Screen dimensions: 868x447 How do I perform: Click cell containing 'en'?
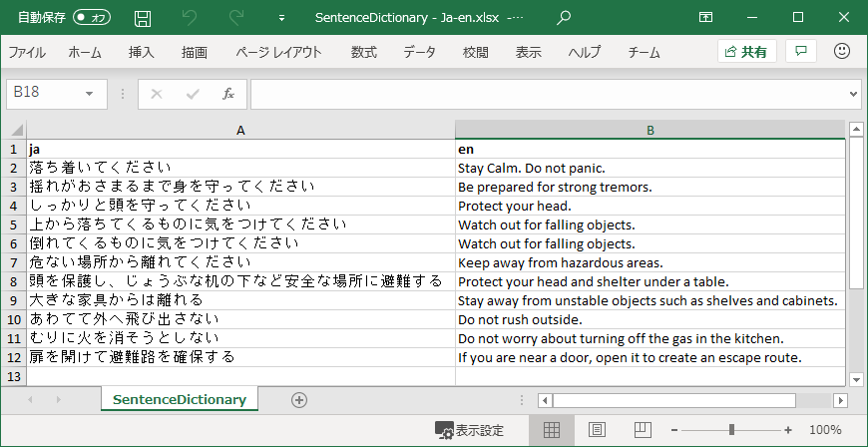(x=651, y=149)
